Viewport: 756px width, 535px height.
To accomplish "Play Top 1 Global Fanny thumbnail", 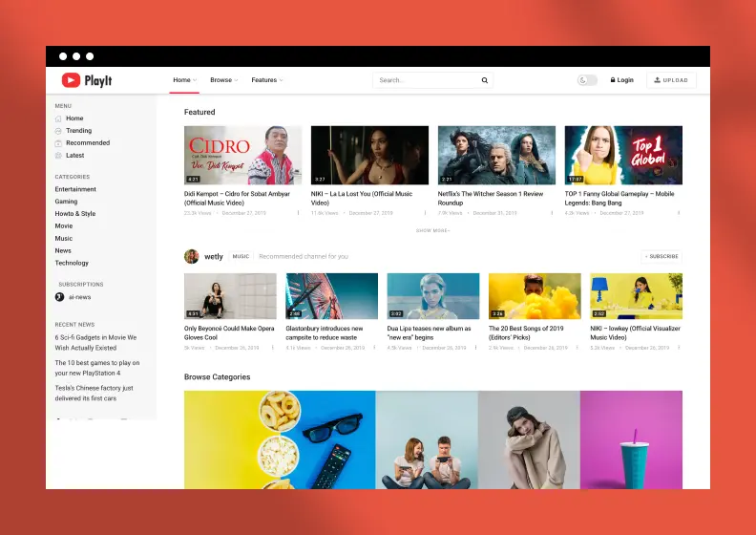I will pyautogui.click(x=623, y=156).
